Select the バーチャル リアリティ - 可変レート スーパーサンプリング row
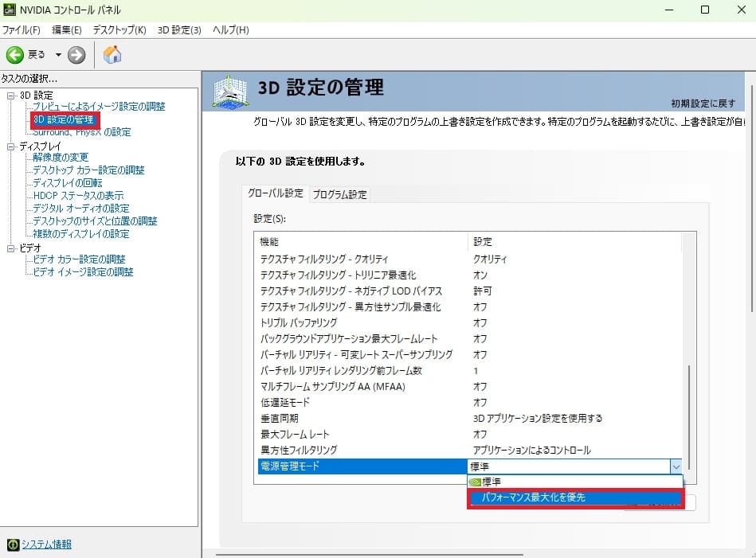 469,355
